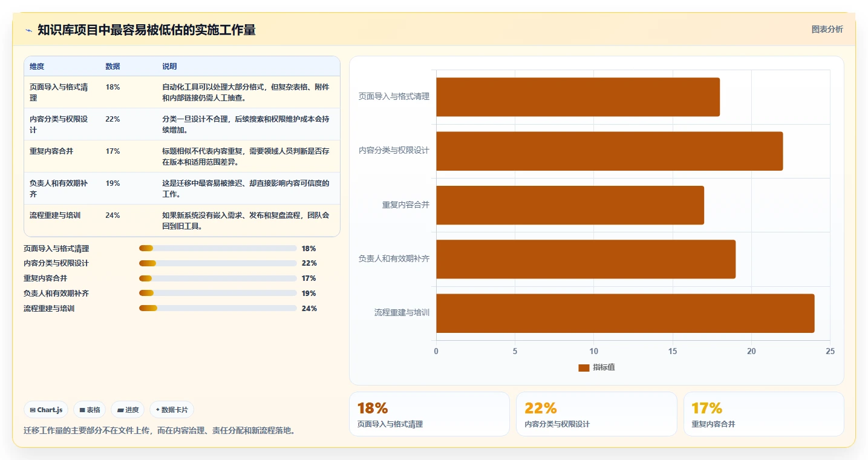Screen dimensions: 868x460
Task: Select the Chart.js tag chip
Action: pyautogui.click(x=46, y=410)
